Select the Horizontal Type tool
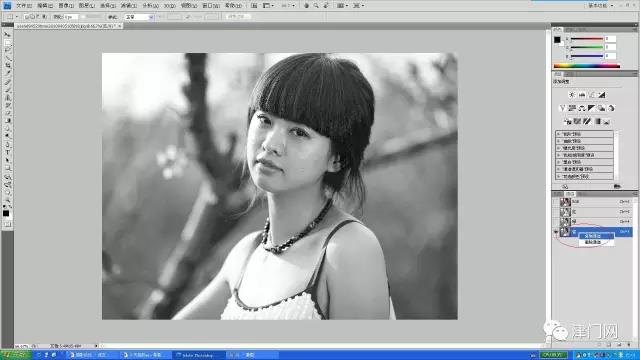This screenshot has height=360, width=640. point(7,152)
